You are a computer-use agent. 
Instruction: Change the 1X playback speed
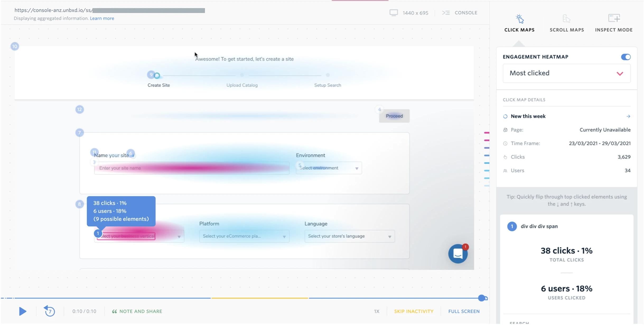click(376, 311)
